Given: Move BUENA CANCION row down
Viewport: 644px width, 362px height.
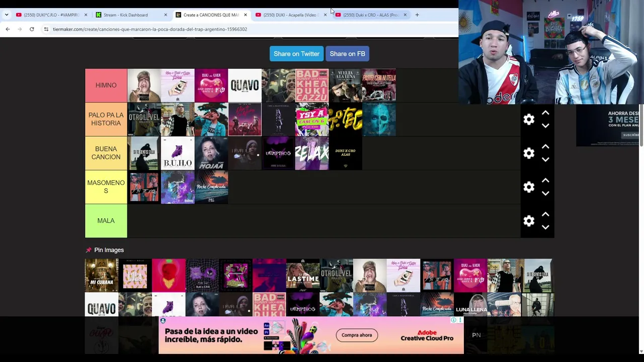Looking at the screenshot, I should [545, 159].
